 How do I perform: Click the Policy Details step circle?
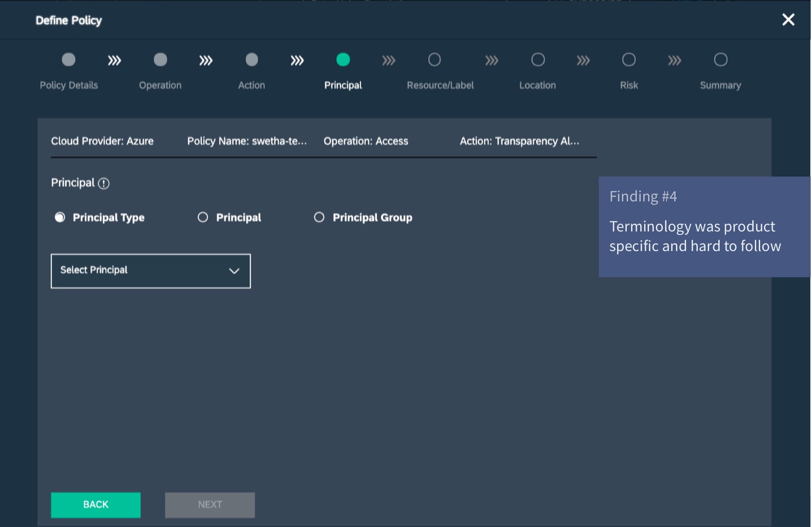(x=68, y=60)
